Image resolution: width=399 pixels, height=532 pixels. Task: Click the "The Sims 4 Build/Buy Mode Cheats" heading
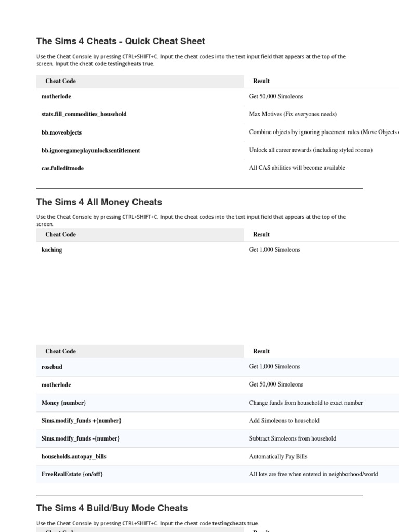[x=112, y=508]
